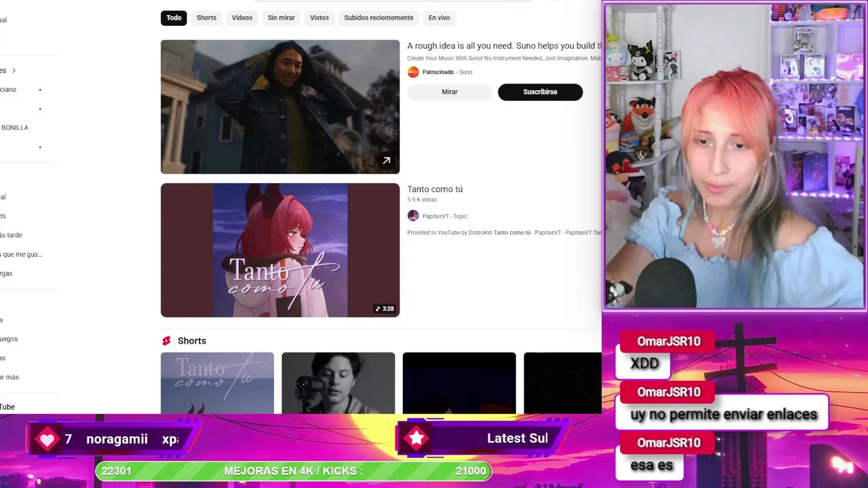This screenshot has height=488, width=868.
Task: Click the heart icon beside noragamii
Action: tap(47, 439)
